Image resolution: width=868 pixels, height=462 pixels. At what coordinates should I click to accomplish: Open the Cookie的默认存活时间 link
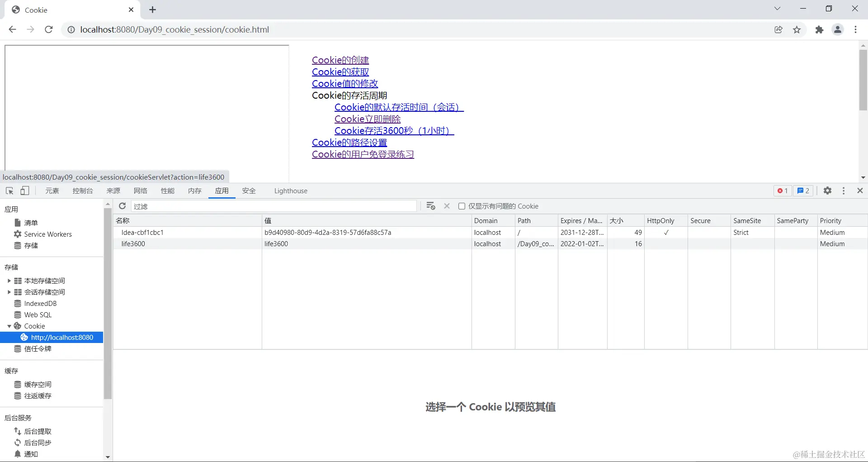pyautogui.click(x=399, y=107)
